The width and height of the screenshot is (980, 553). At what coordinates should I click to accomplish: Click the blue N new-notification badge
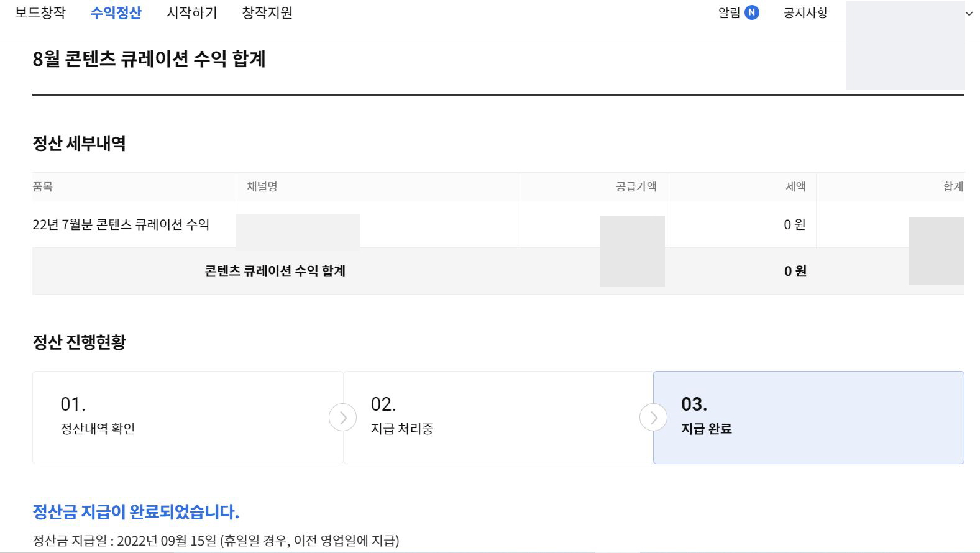pos(753,14)
